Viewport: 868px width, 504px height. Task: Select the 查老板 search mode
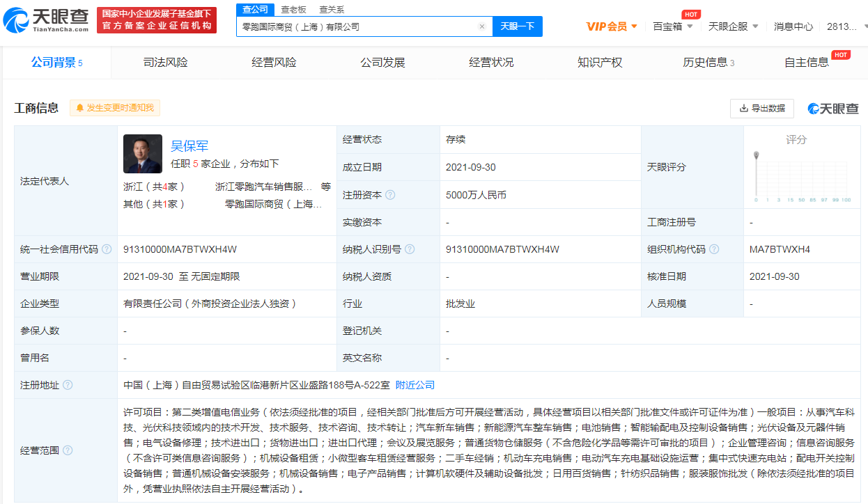coord(293,9)
